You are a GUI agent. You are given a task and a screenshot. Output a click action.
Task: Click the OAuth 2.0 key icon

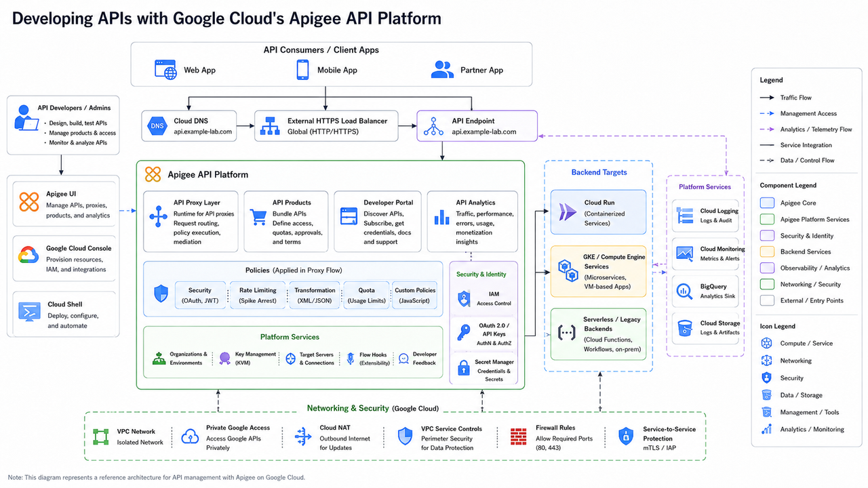[x=464, y=333]
